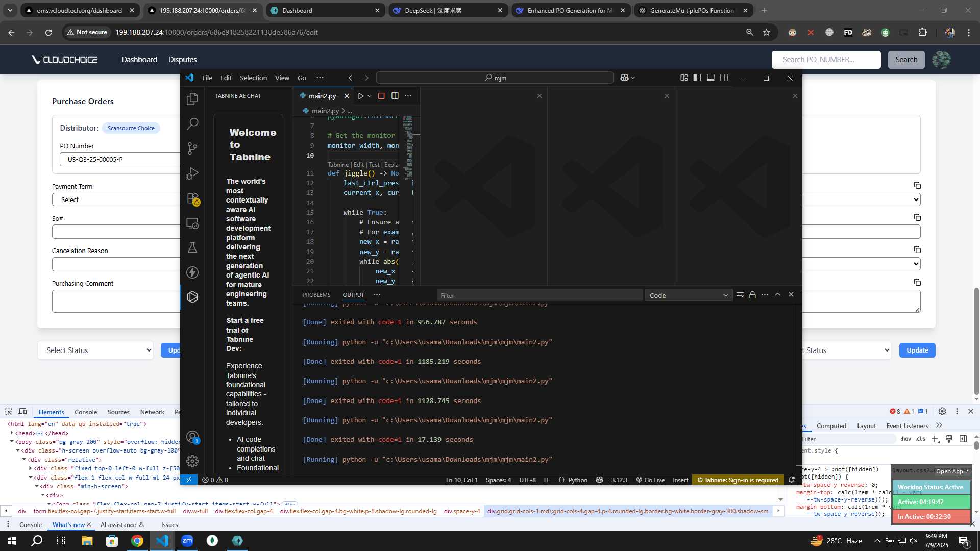This screenshot has height=551, width=980.
Task: Maximize the panel with the up chevron
Action: [777, 295]
